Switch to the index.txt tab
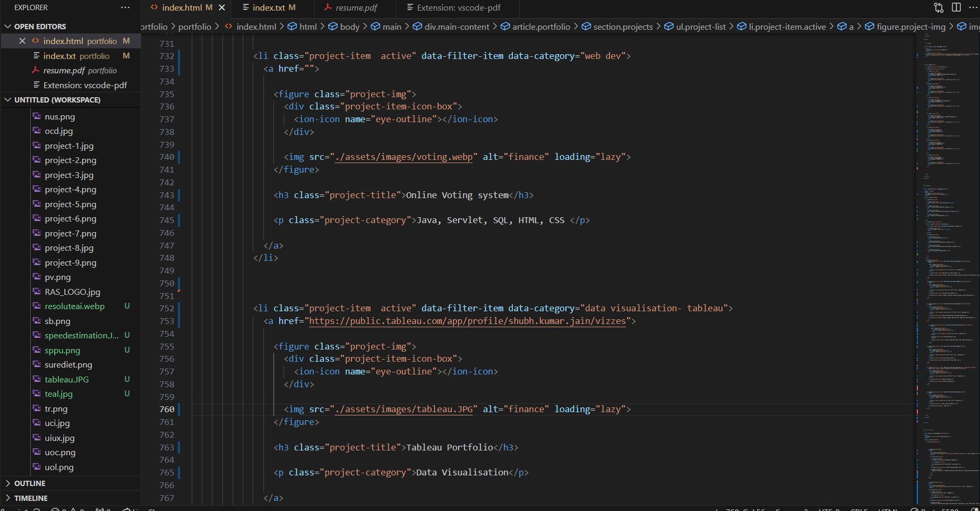The image size is (980, 511). point(269,7)
